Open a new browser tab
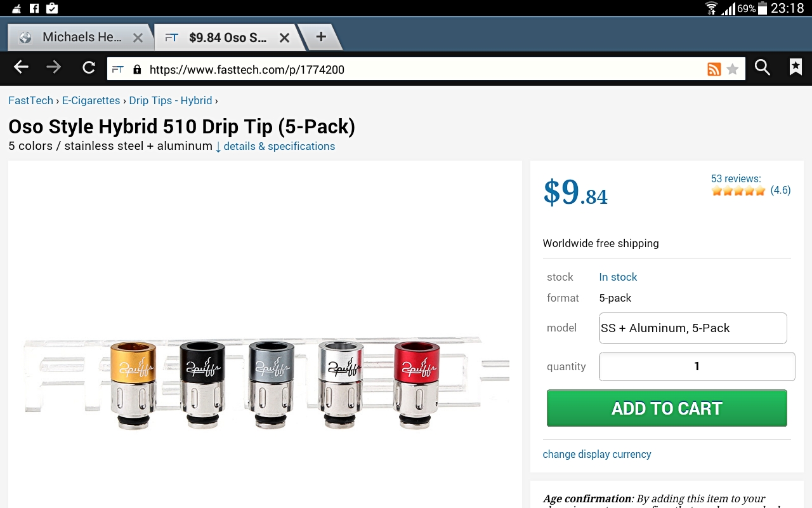Screen dimensions: 812x508 coord(321,37)
